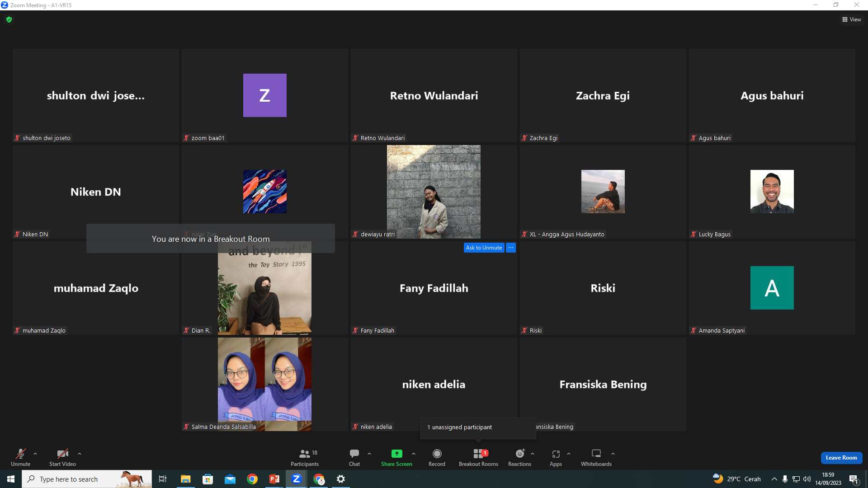Expand video options arrow beside Start Video
868x488 pixels.
coord(80,454)
